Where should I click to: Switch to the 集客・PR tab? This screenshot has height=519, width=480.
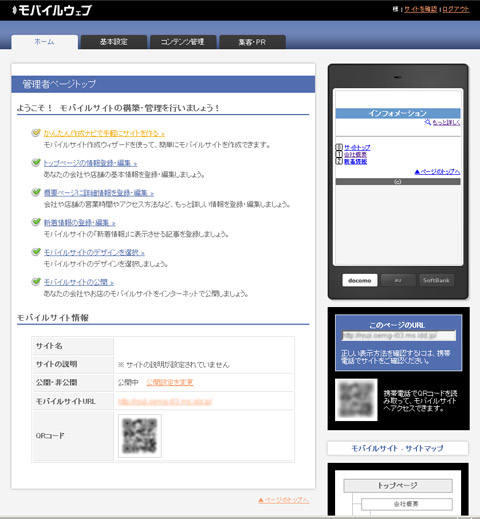[x=252, y=42]
